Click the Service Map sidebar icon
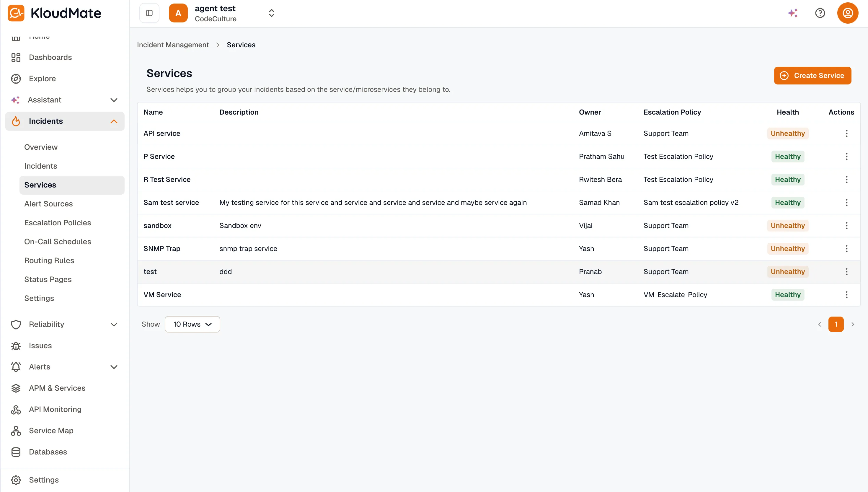The width and height of the screenshot is (868, 492). tap(16, 431)
